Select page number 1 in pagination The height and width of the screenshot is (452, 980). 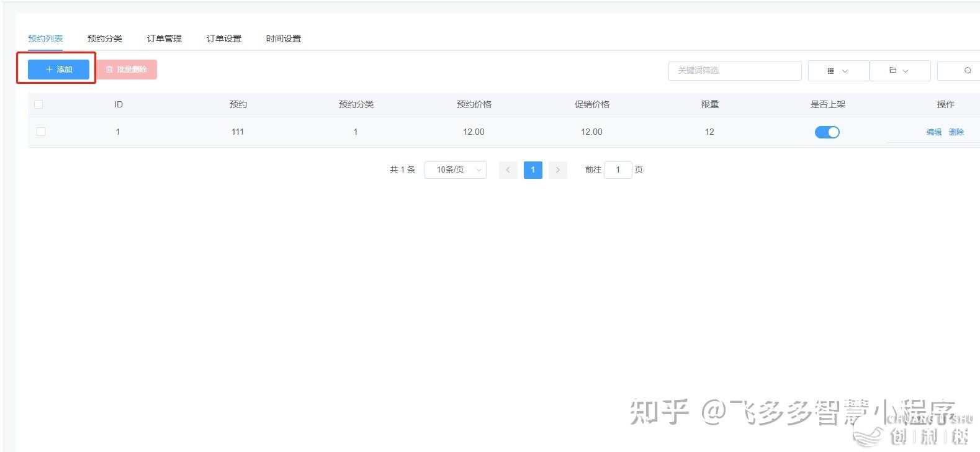point(533,169)
